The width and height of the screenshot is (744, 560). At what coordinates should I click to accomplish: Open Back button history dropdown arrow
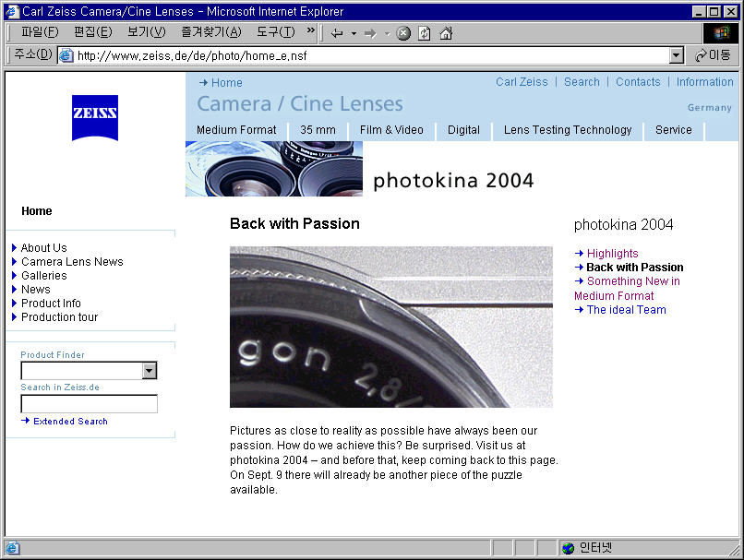(x=354, y=33)
